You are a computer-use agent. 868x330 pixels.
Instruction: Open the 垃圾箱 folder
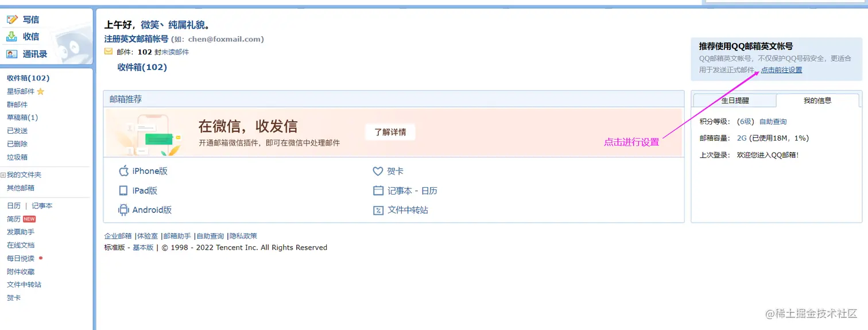(17, 157)
